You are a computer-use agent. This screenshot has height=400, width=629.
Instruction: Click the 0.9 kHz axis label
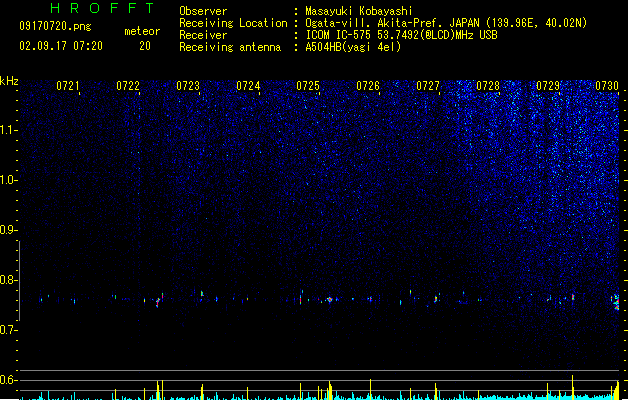pos(9,230)
